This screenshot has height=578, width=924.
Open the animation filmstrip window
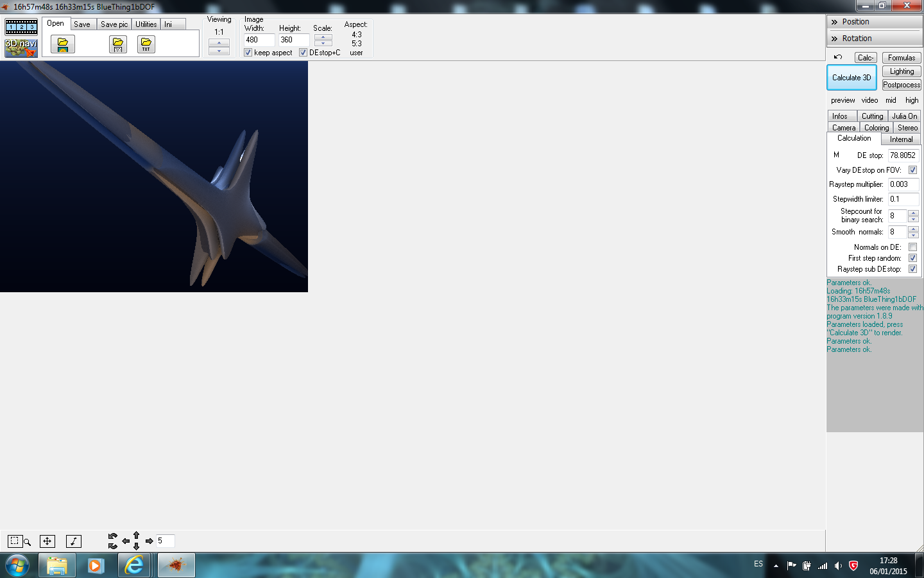(x=21, y=28)
